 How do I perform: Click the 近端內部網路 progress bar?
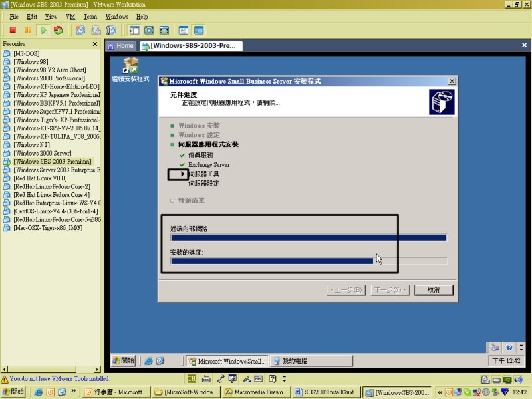click(309, 238)
